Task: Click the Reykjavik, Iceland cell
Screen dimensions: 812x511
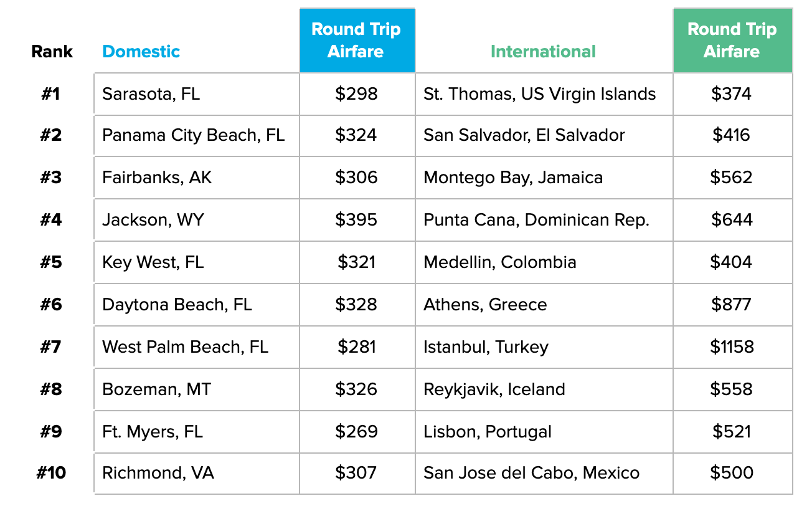Action: point(494,389)
